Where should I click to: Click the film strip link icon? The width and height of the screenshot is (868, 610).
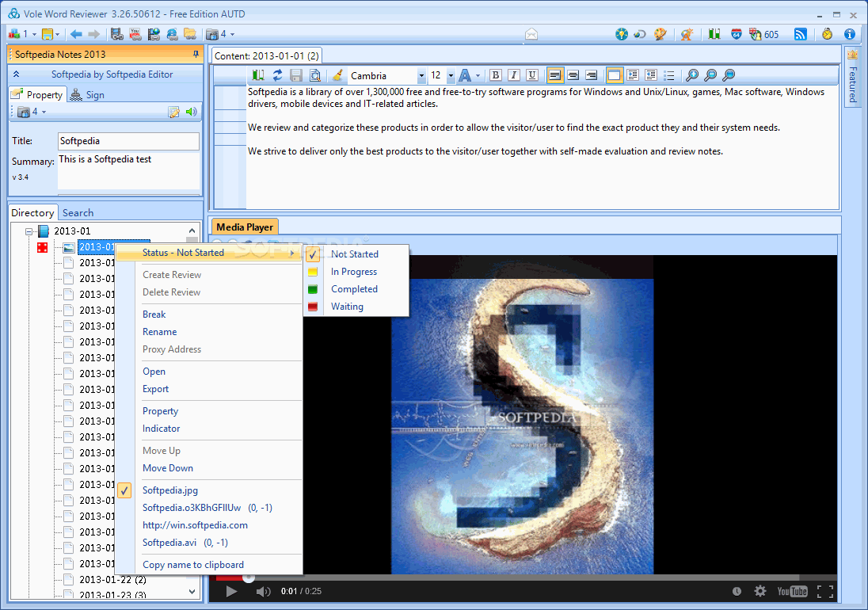116,34
